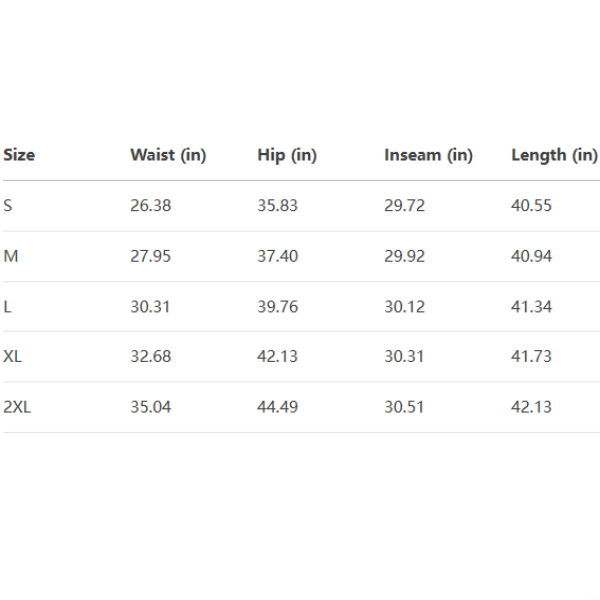Select the M size row label

(x=11, y=256)
